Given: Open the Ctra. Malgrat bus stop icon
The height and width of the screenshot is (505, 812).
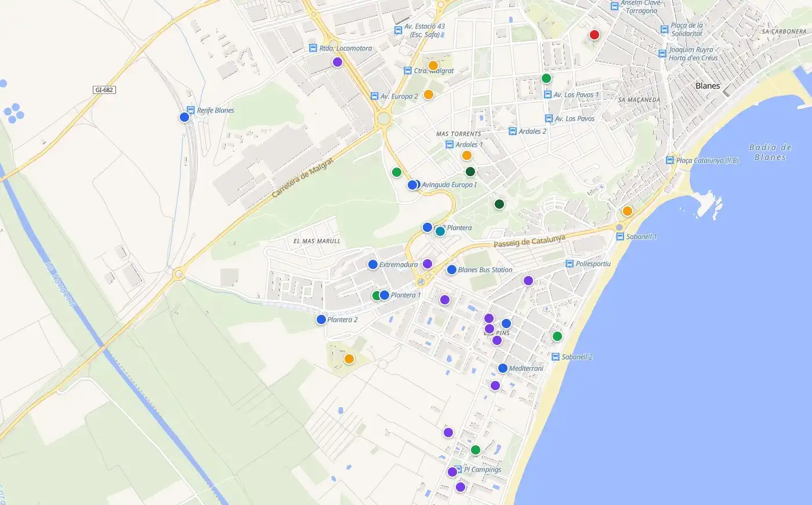Looking at the screenshot, I should [408, 71].
